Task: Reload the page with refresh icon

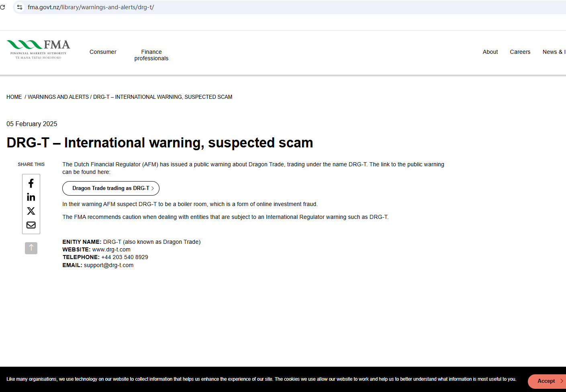Action: pyautogui.click(x=3, y=7)
